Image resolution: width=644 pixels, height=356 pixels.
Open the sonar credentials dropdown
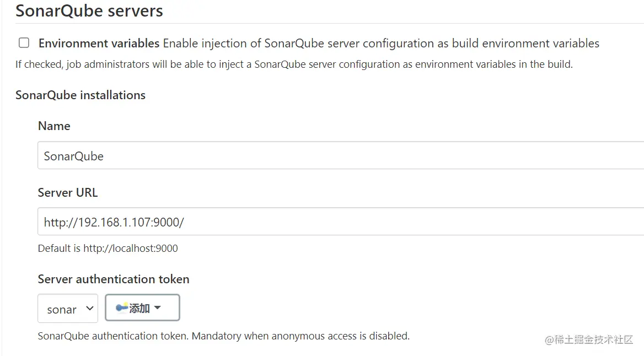pyautogui.click(x=67, y=309)
